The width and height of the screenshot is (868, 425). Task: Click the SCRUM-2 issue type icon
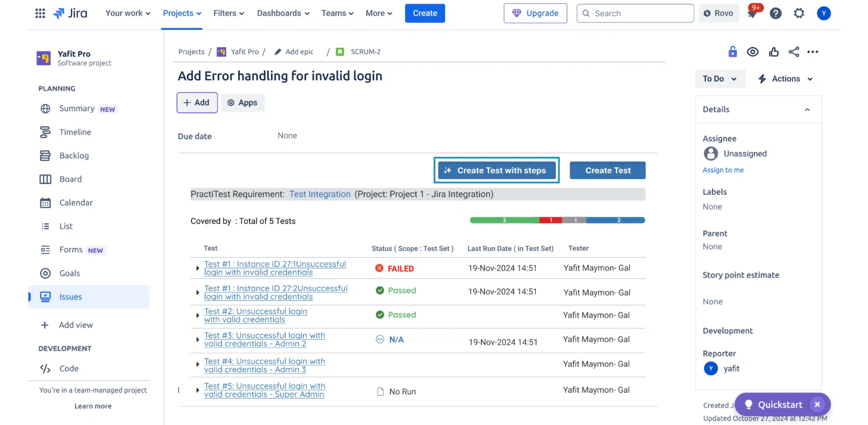[340, 52]
